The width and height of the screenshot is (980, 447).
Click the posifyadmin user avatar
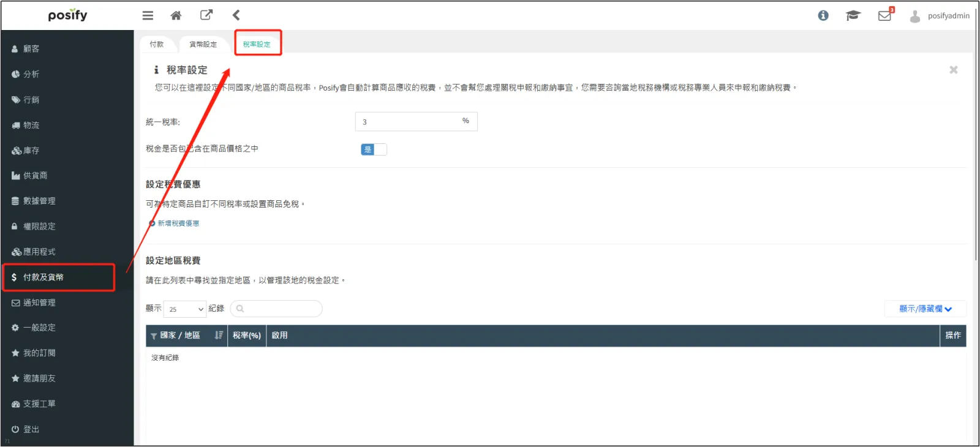pos(915,16)
